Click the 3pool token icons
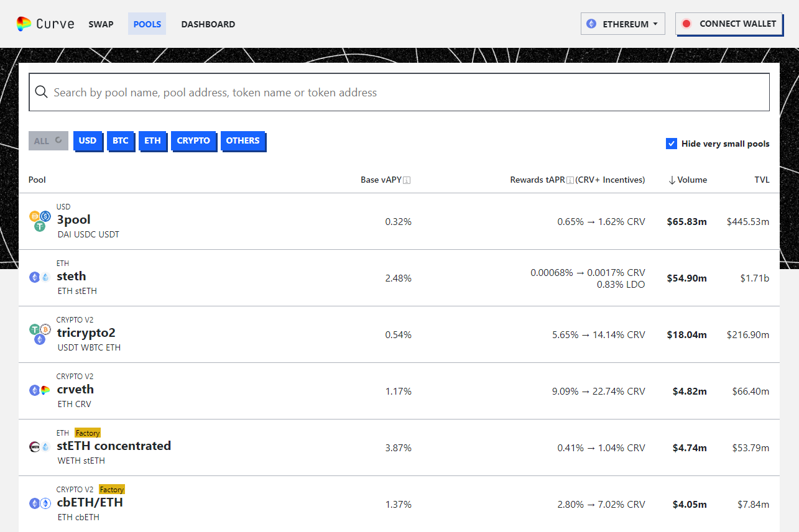The width and height of the screenshot is (799, 532). (x=40, y=221)
